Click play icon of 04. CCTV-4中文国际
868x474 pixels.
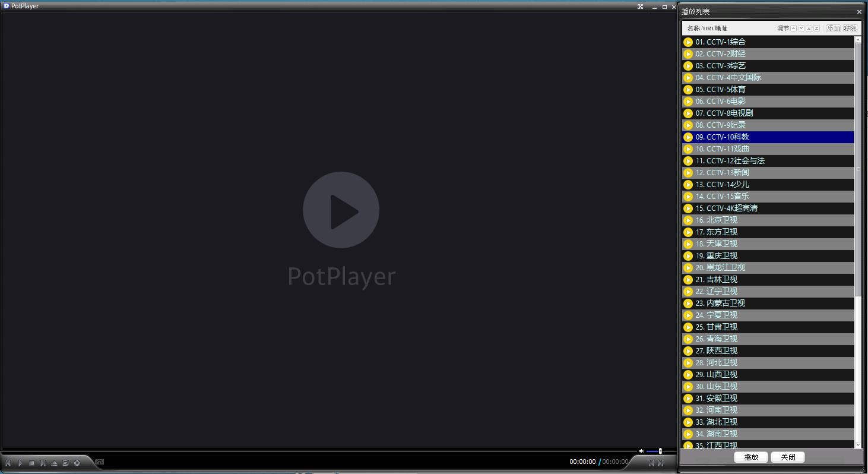(x=688, y=78)
